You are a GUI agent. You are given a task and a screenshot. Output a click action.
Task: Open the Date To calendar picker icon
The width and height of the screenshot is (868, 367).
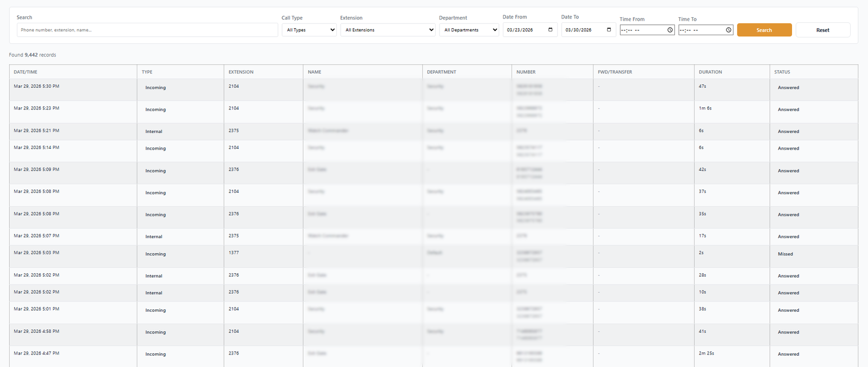pos(609,30)
